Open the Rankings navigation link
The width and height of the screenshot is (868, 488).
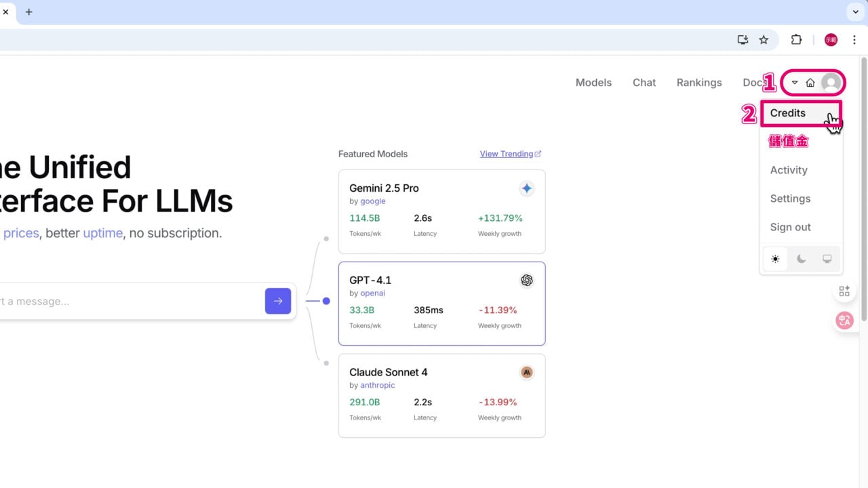(x=699, y=83)
